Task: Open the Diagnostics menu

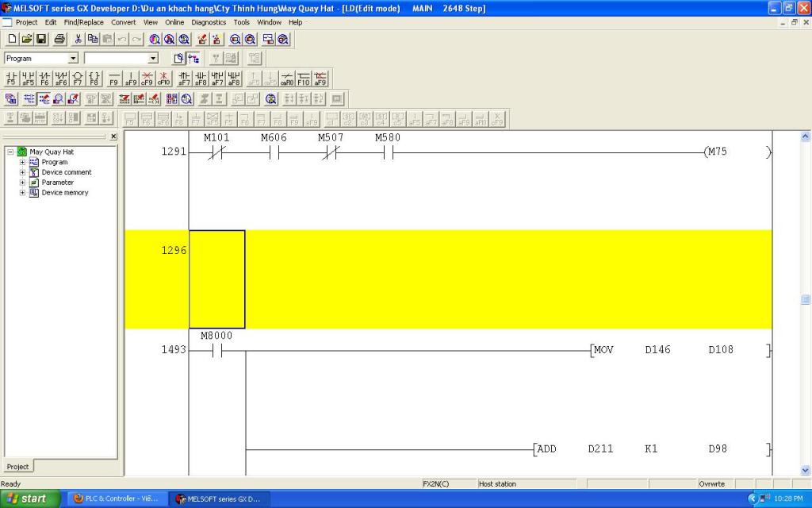Action: pos(209,22)
